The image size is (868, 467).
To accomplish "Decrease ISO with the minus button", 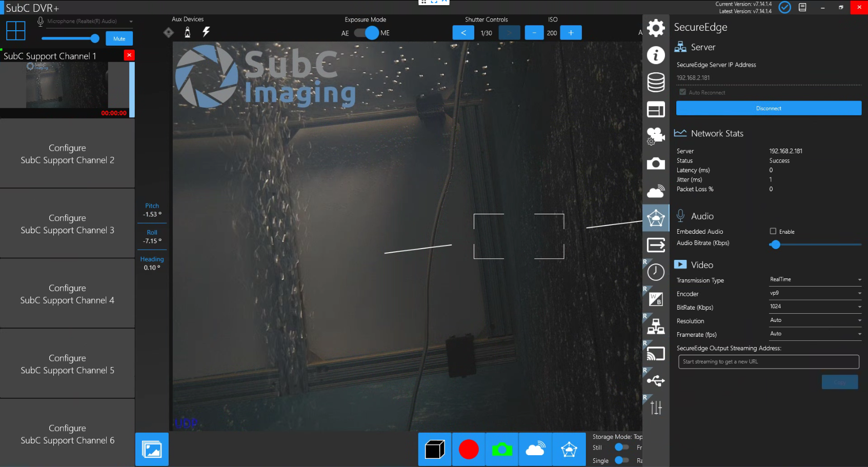I will pyautogui.click(x=534, y=33).
